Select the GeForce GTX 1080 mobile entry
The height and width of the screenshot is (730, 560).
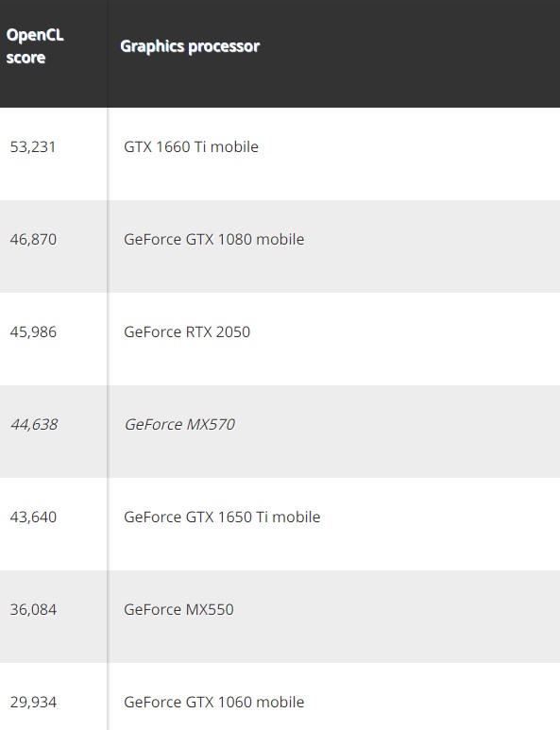213,239
